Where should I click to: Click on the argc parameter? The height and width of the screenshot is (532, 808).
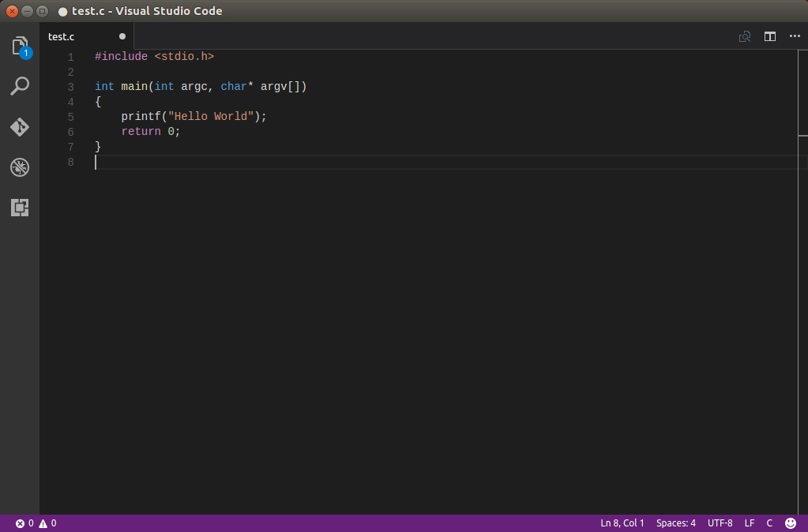(194, 87)
